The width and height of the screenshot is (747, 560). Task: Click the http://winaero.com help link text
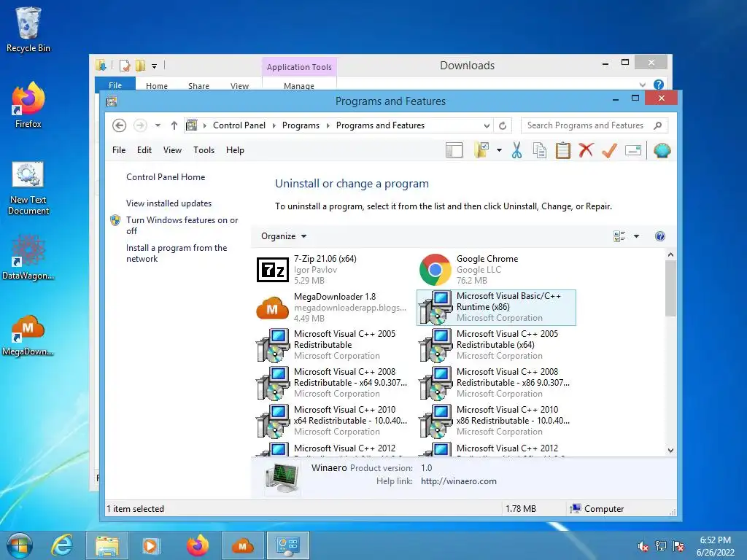[x=459, y=481]
